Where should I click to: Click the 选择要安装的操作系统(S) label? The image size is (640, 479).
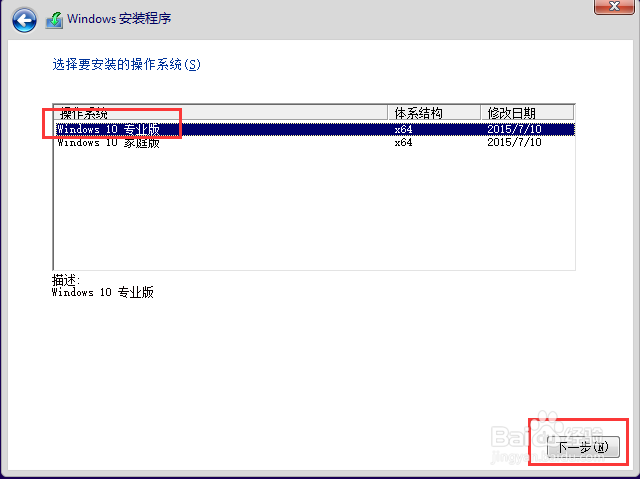click(127, 64)
